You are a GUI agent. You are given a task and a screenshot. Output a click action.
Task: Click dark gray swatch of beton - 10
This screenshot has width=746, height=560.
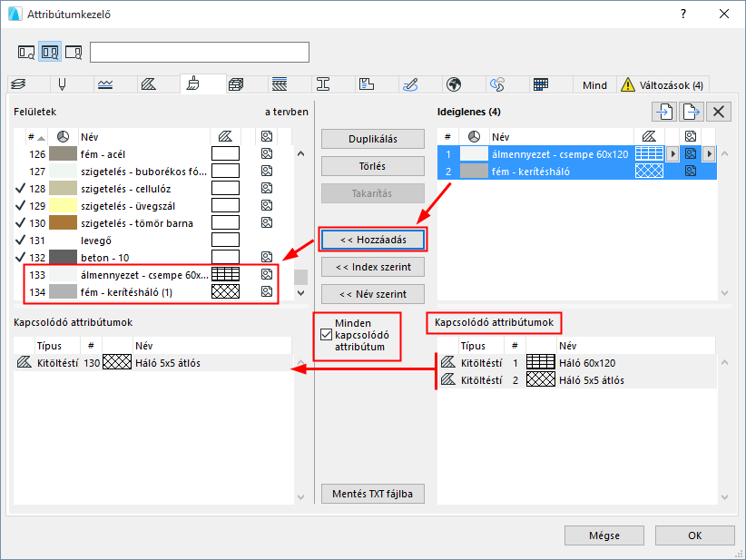click(63, 258)
